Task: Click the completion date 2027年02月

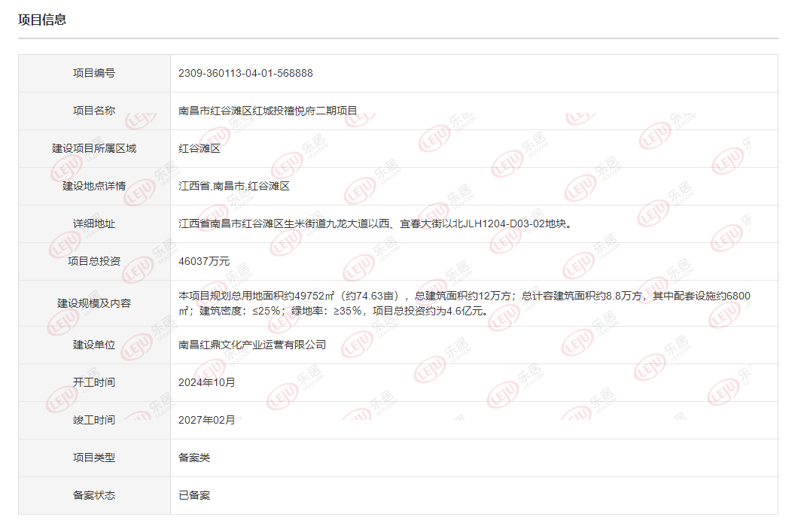Action: pyautogui.click(x=207, y=420)
